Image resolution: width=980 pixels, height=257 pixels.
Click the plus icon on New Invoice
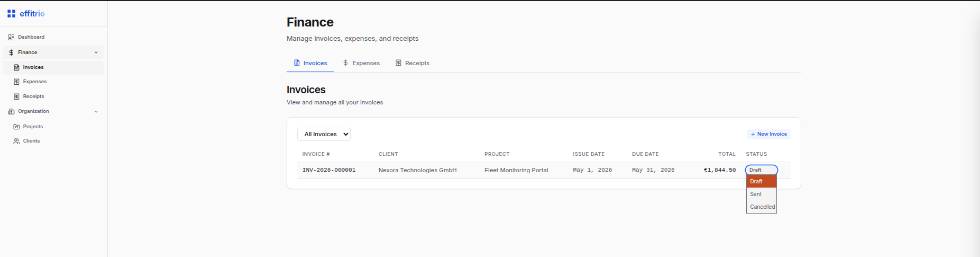(x=753, y=135)
